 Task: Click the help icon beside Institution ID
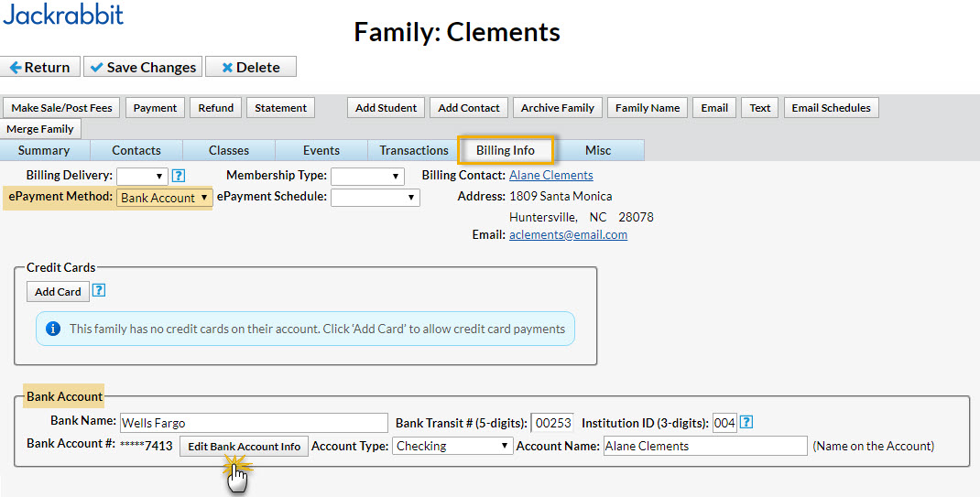point(747,423)
